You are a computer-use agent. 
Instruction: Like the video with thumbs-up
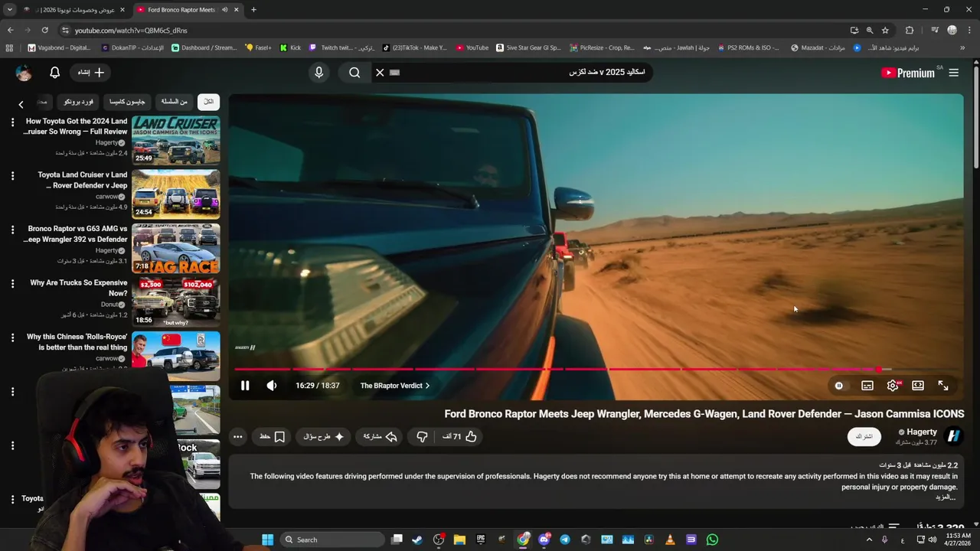460,436
